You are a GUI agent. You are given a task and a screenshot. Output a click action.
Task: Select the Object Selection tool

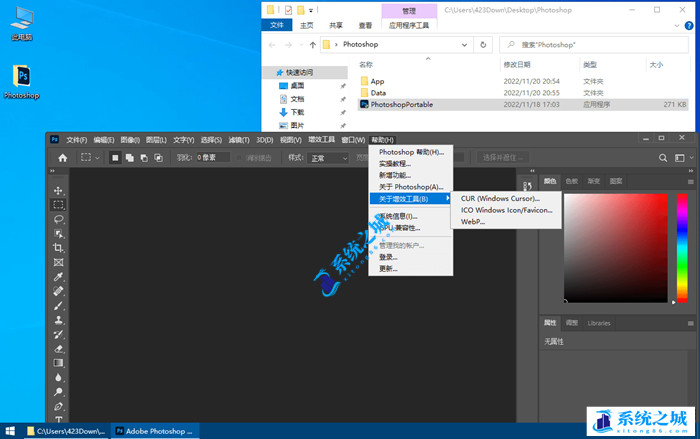[x=58, y=234]
